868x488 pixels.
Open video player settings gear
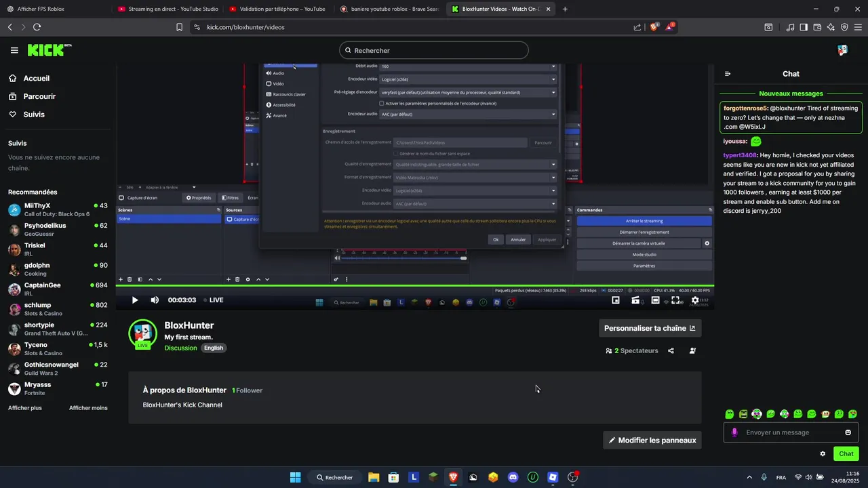point(695,300)
